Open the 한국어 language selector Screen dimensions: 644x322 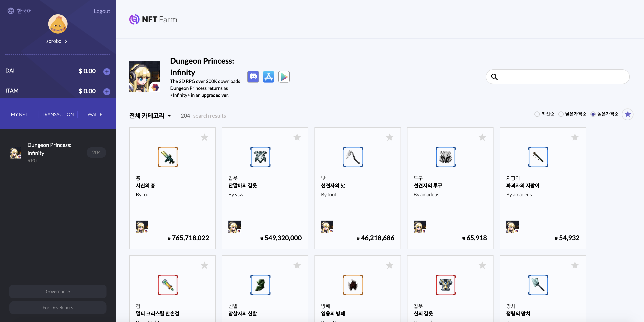(24, 11)
